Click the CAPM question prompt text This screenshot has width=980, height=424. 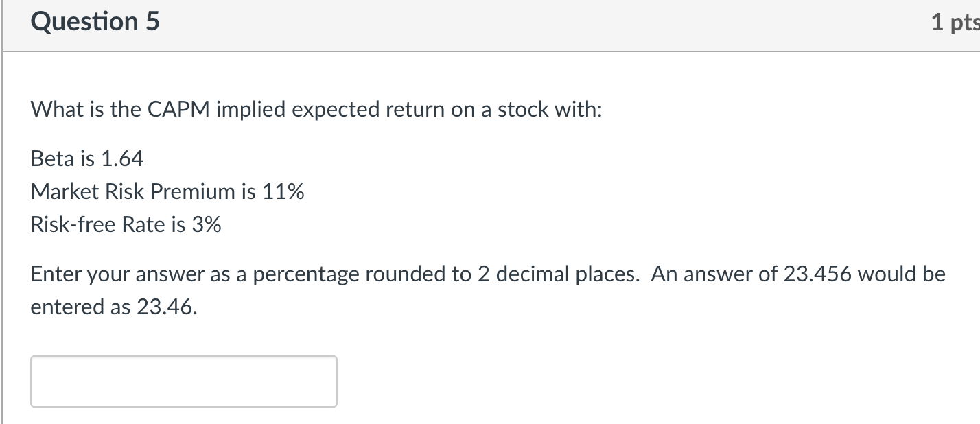316,108
